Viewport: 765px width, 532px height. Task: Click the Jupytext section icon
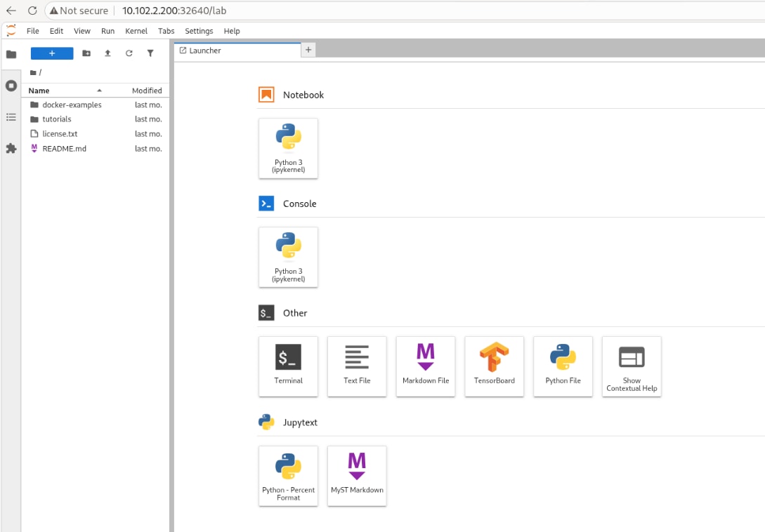pyautogui.click(x=266, y=422)
